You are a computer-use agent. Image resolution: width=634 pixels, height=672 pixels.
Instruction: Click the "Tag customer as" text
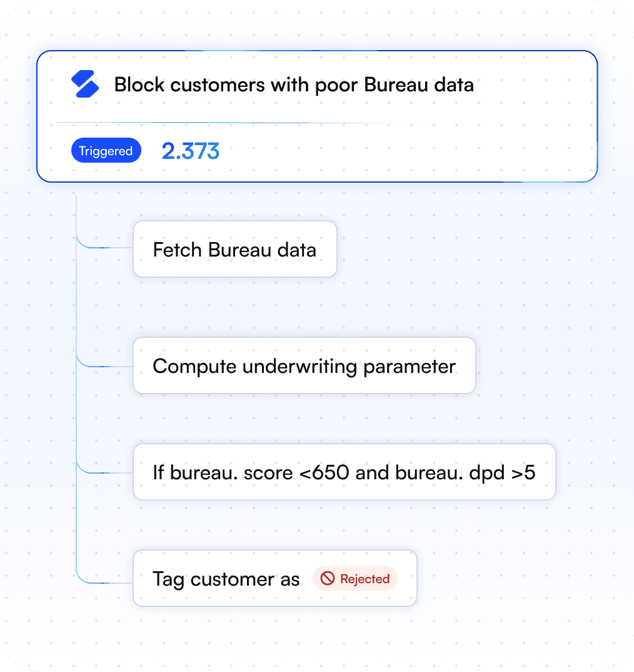tap(226, 579)
